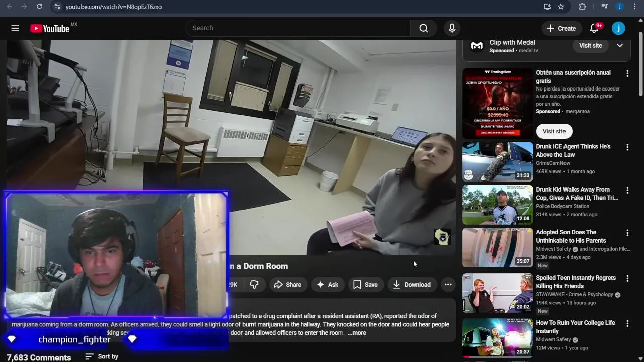This screenshot has width=644, height=362.
Task: Click the 7,683 Comments heading
Action: (39, 357)
